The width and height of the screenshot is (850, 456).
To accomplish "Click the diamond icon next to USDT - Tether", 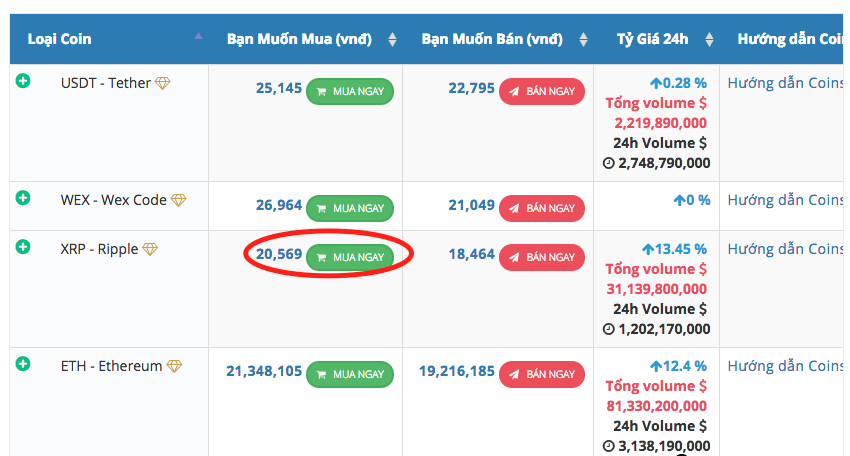I will tap(163, 83).
